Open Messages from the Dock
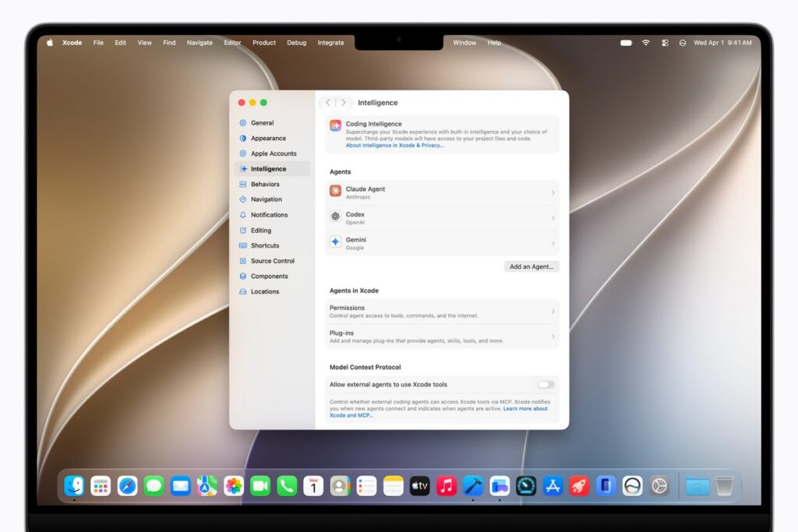 click(154, 486)
